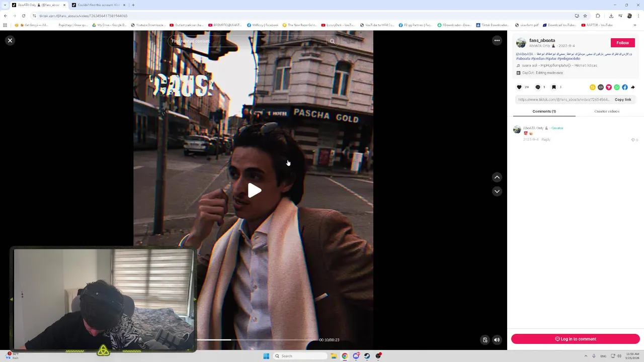The width and height of the screenshot is (644, 362).
Task: Open the Chrome profile avatar
Action: pyautogui.click(x=629, y=16)
